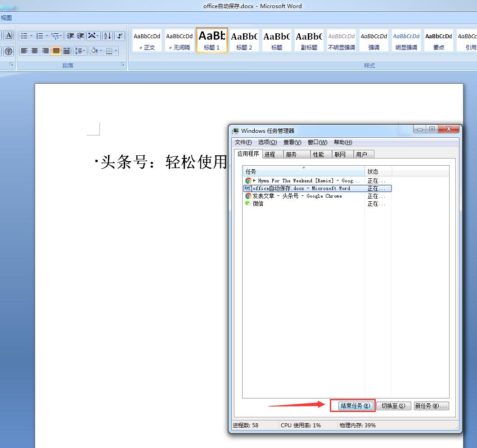This screenshot has width=477, height=448.
Task: Click the character border icon
Action: tap(9, 35)
